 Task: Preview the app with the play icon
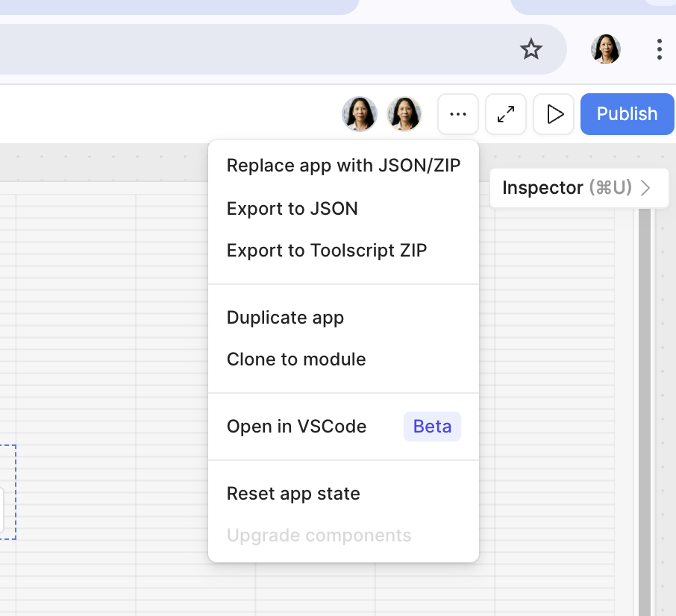[554, 114]
